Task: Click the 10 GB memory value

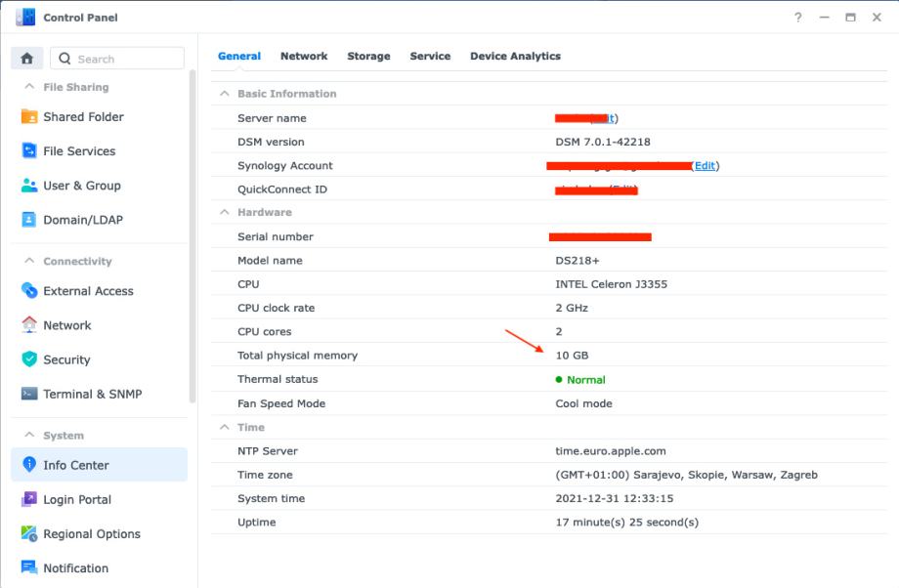Action: [x=572, y=356]
